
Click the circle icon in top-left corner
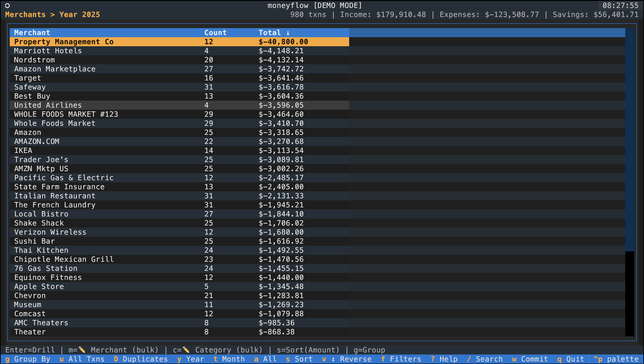click(7, 5)
